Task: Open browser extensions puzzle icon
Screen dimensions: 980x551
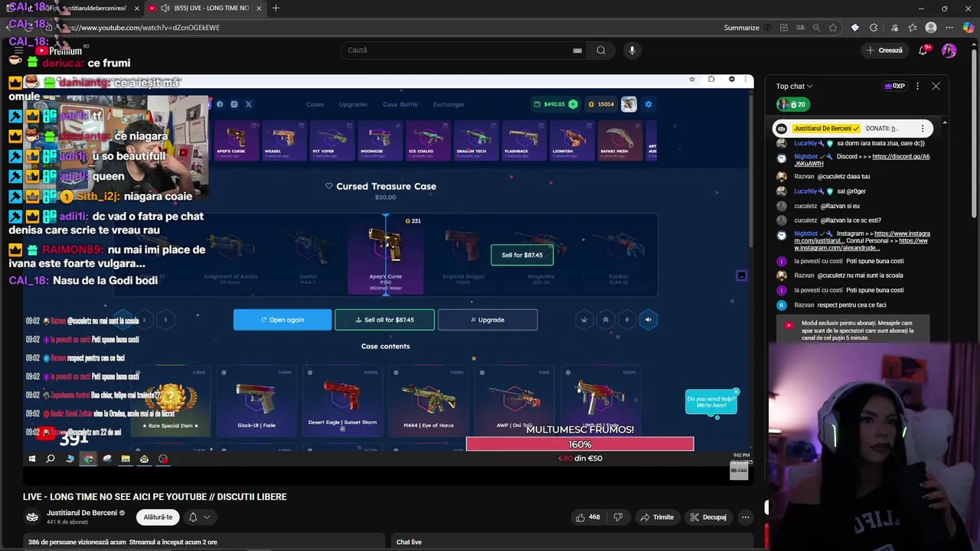Action: point(874,28)
